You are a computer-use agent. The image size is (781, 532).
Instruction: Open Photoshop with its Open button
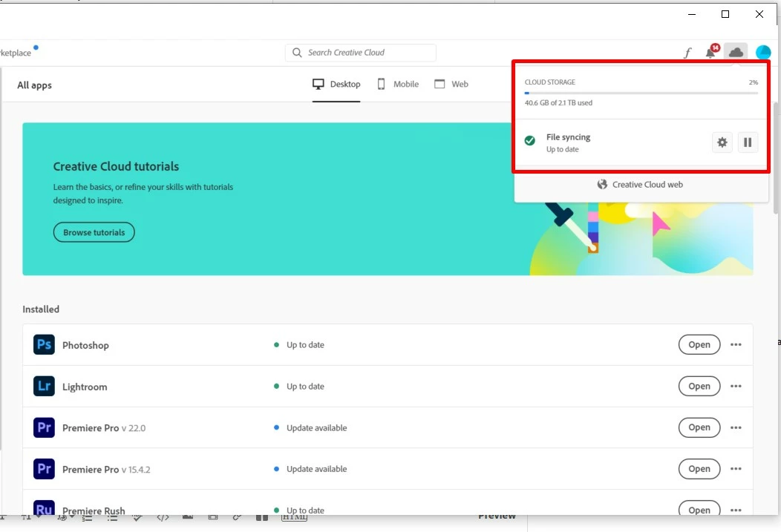coord(699,344)
